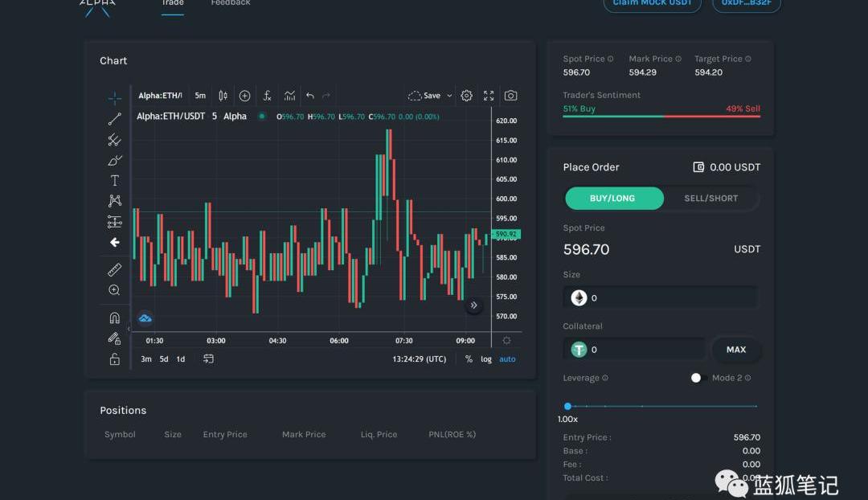Show the Spot Price info icon
The image size is (868, 500).
(x=611, y=59)
